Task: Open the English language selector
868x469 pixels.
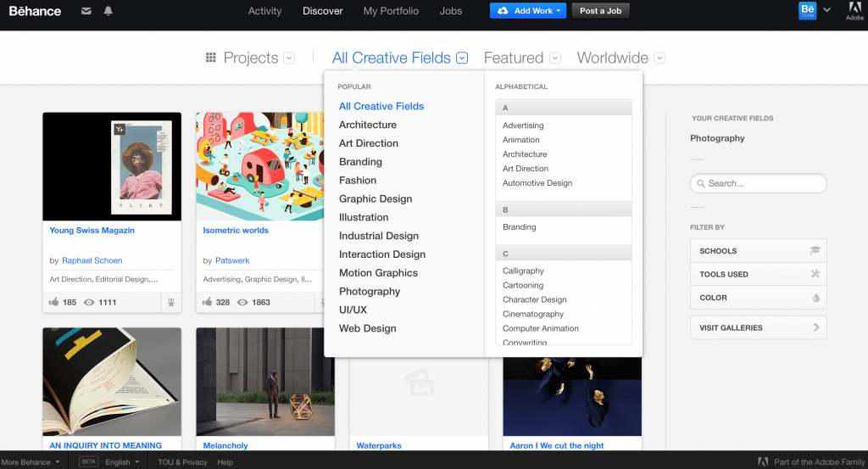Action: click(122, 462)
